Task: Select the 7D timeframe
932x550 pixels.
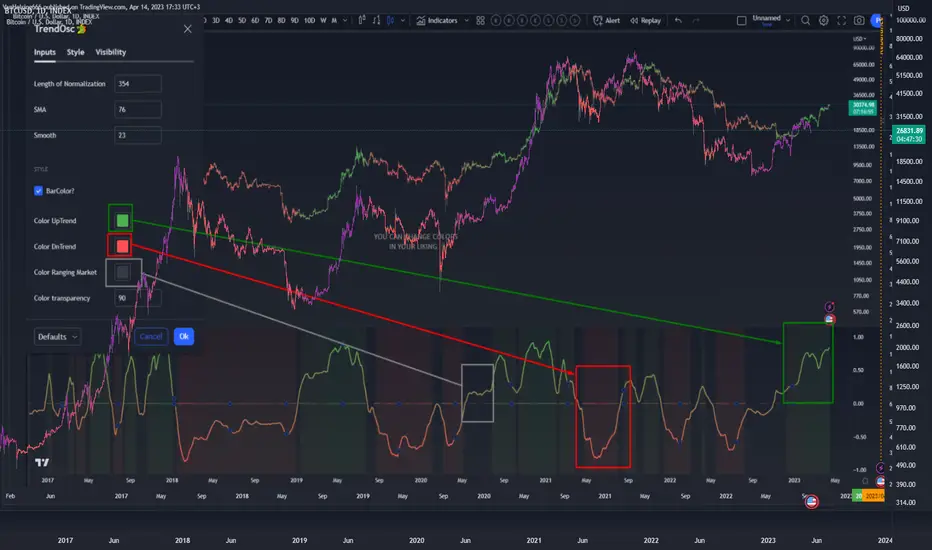Action: coord(268,21)
